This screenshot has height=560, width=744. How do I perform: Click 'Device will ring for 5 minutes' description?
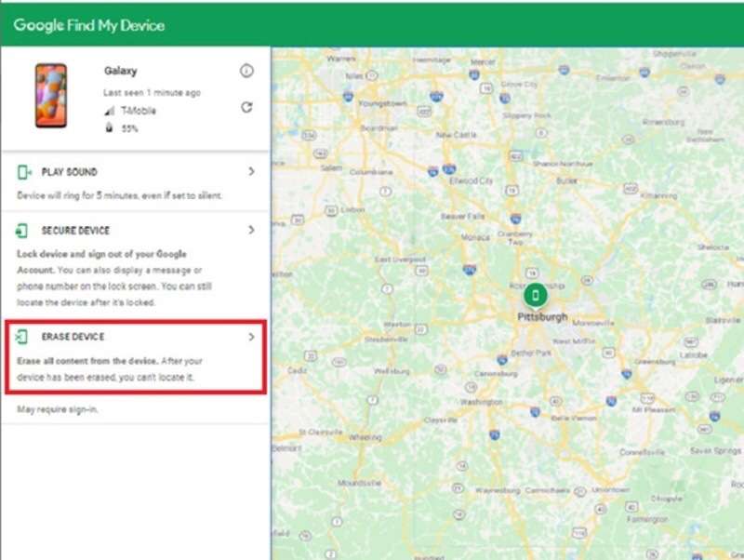120,195
